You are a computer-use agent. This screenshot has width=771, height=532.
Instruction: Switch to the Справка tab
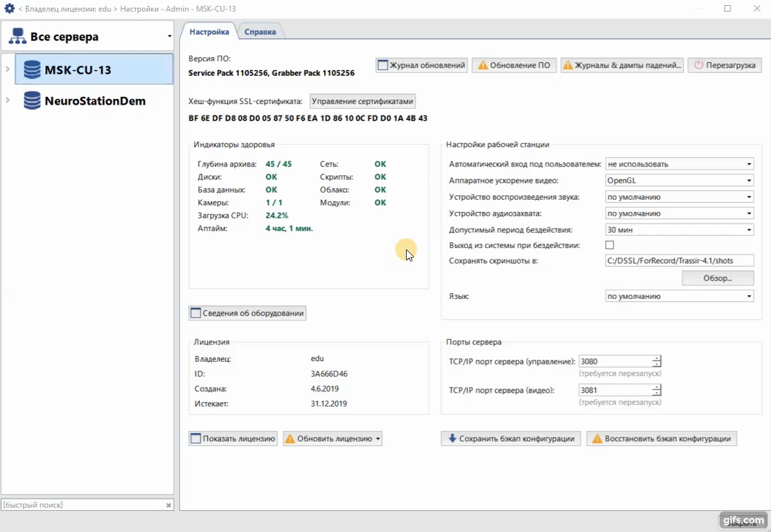click(260, 31)
